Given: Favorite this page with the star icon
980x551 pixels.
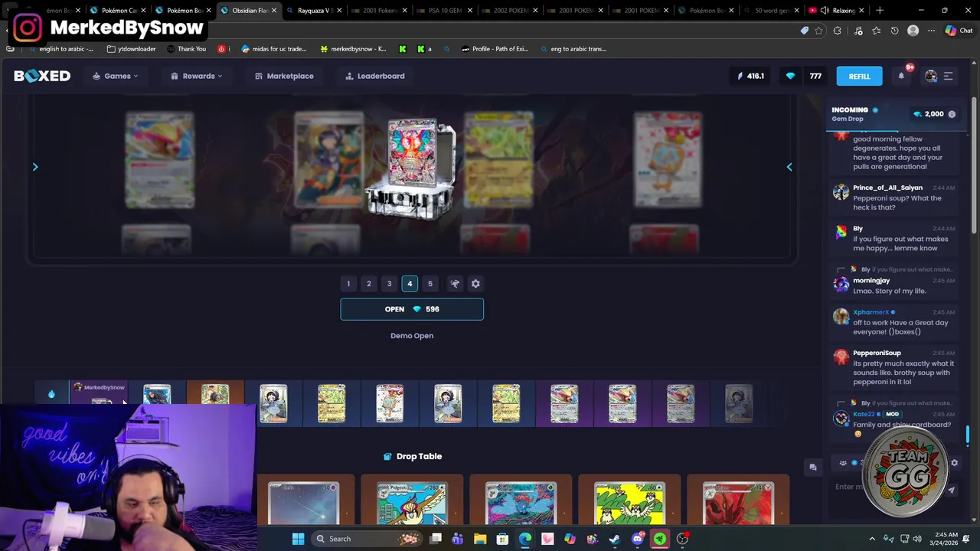Looking at the screenshot, I should (x=818, y=31).
